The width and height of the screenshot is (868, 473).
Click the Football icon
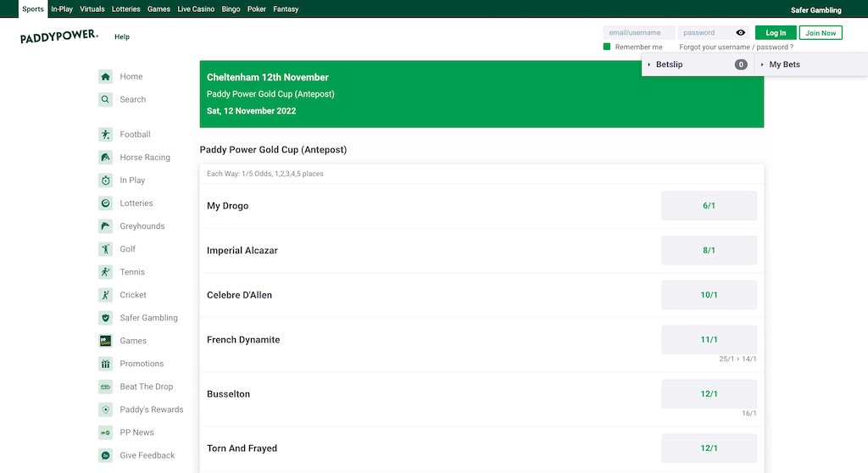[x=105, y=134]
